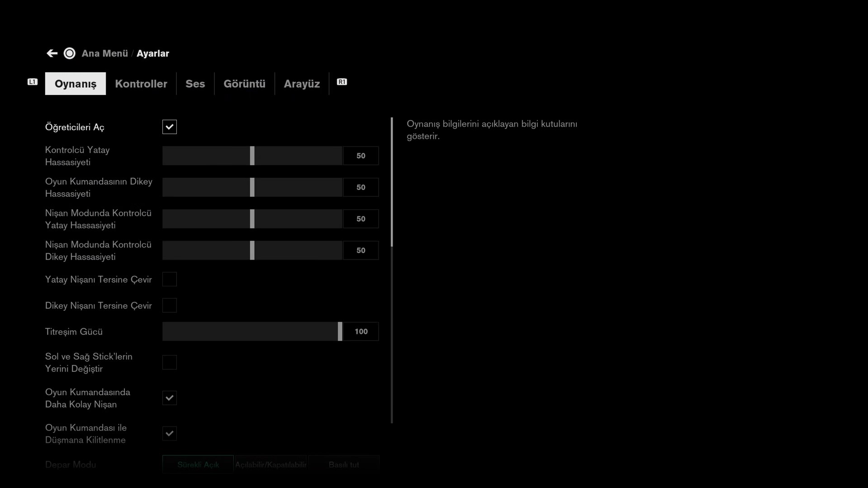Go to Ana Menü breadcrumb
Viewport: 868px width, 488px height.
(104, 53)
